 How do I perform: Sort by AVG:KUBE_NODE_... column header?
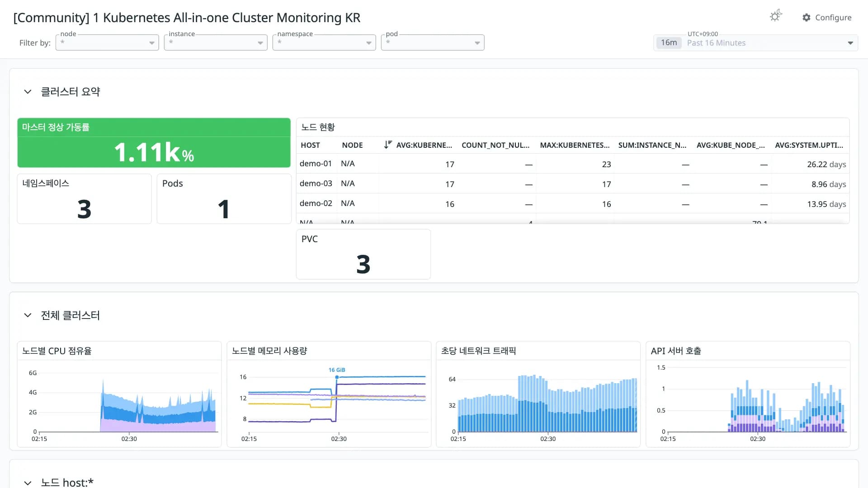pos(731,145)
